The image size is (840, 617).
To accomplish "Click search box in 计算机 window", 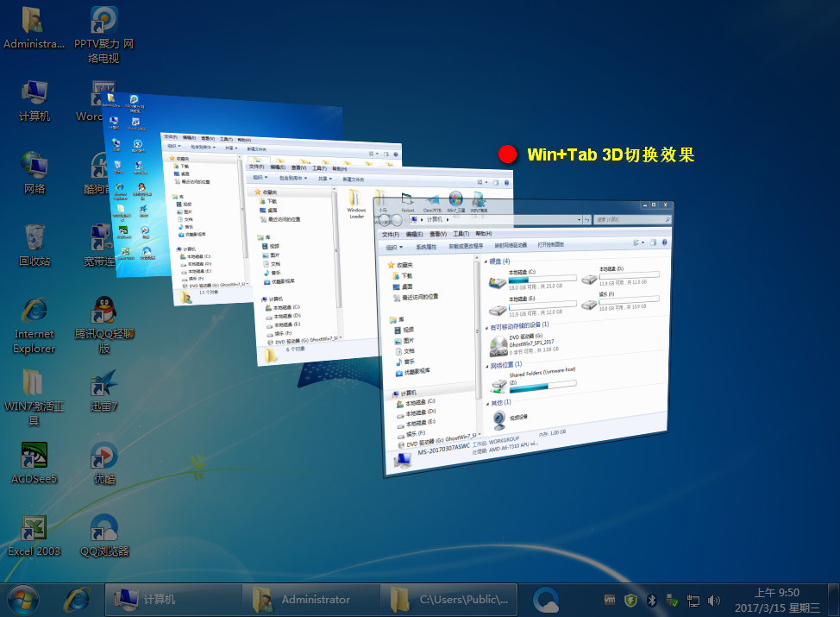I will pyautogui.click(x=632, y=219).
